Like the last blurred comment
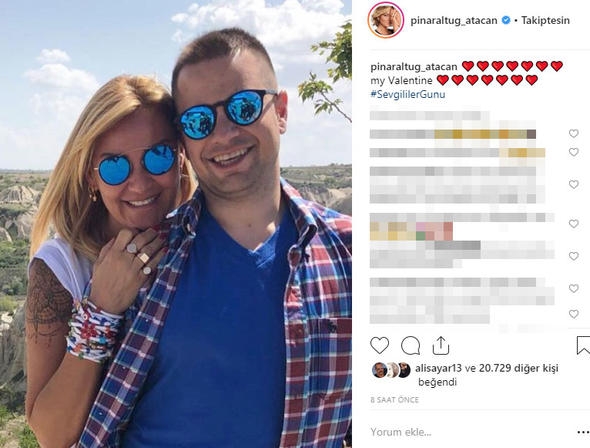590x448 pixels. 573,314
